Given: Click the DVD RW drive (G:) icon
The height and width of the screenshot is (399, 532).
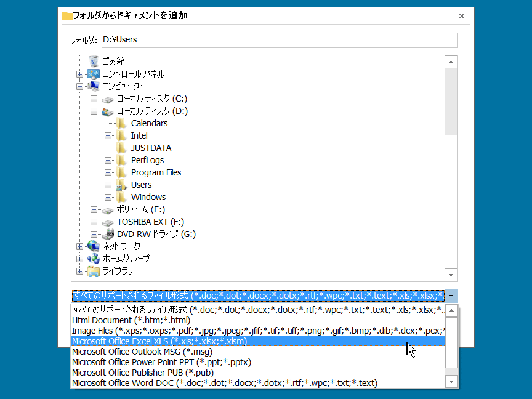Looking at the screenshot, I should [108, 234].
